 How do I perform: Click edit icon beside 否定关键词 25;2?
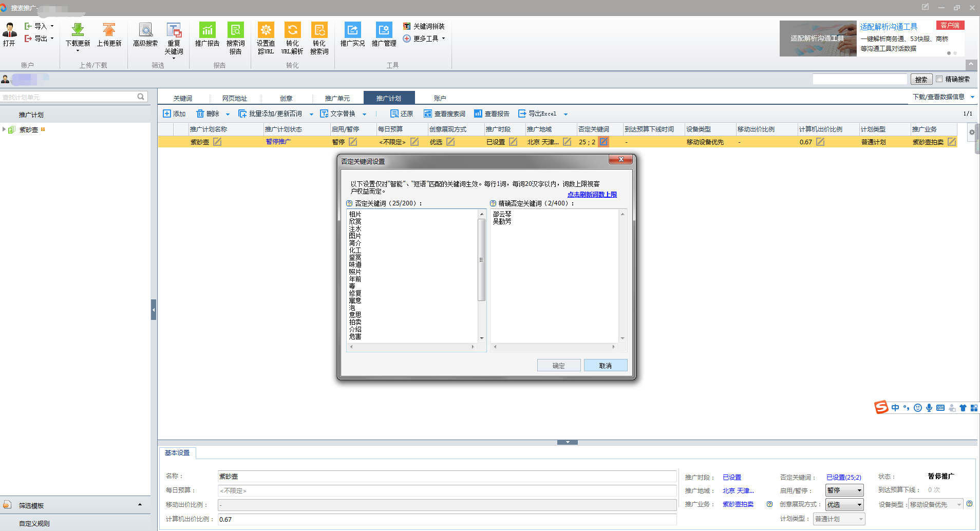604,142
